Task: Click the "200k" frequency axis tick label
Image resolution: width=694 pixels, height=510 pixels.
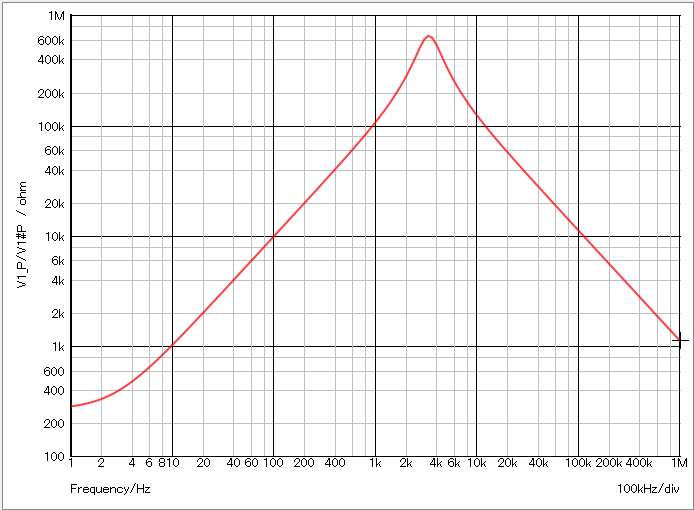Action: (609, 463)
